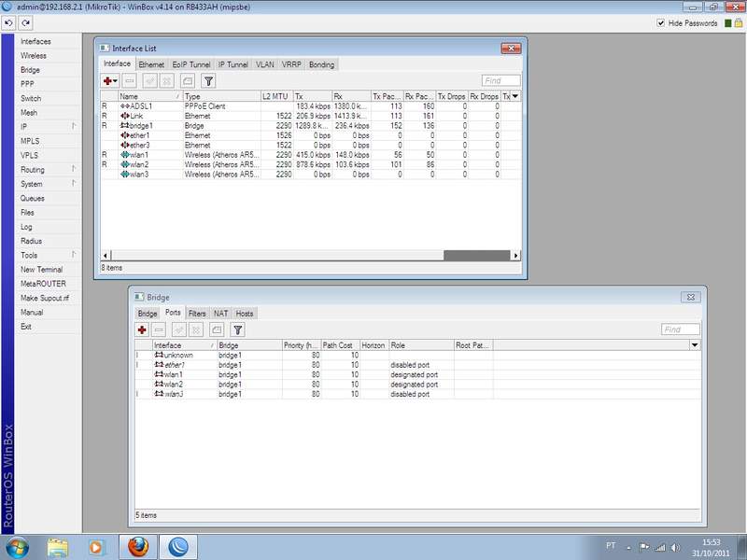Screen dimensions: 747x560
Task: Open the column dropdown arrow in Bridge window
Action: point(695,345)
